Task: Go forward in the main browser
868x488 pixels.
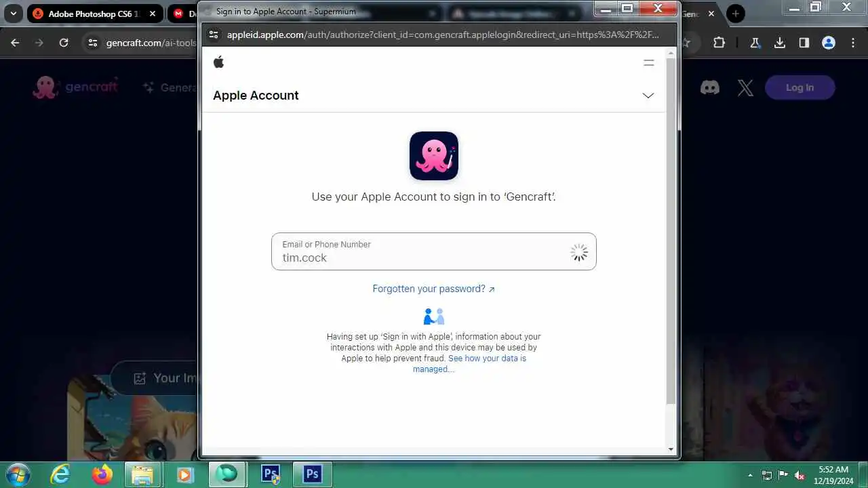Action: click(39, 43)
